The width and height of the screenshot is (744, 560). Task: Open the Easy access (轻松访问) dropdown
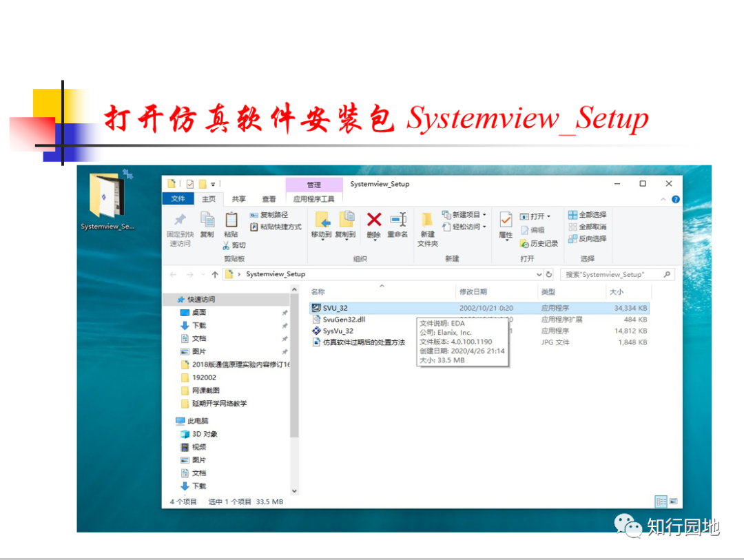pos(464,227)
